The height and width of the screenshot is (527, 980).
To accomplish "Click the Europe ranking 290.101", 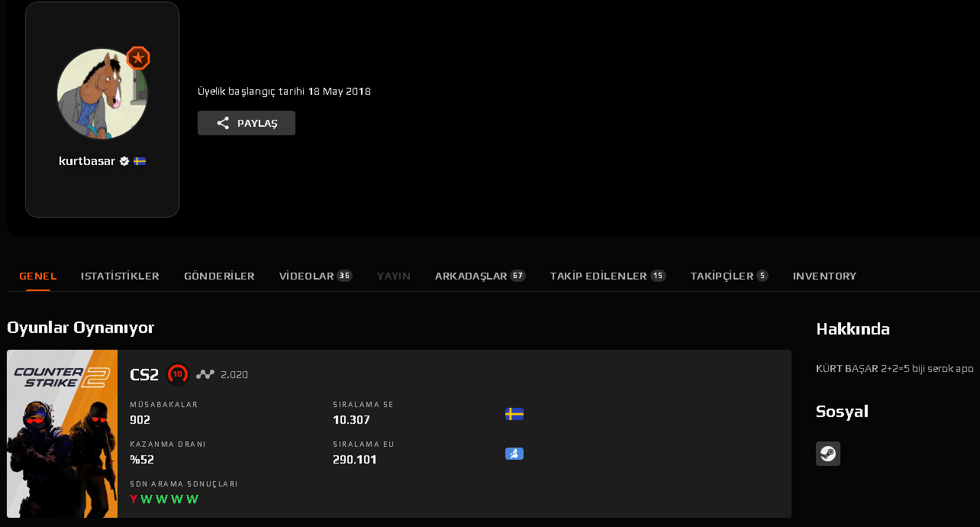I will (x=355, y=460).
